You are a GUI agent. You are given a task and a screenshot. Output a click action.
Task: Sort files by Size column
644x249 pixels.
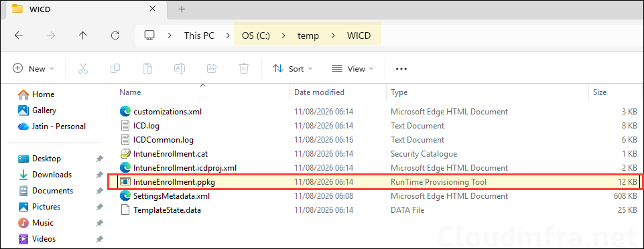pos(600,92)
